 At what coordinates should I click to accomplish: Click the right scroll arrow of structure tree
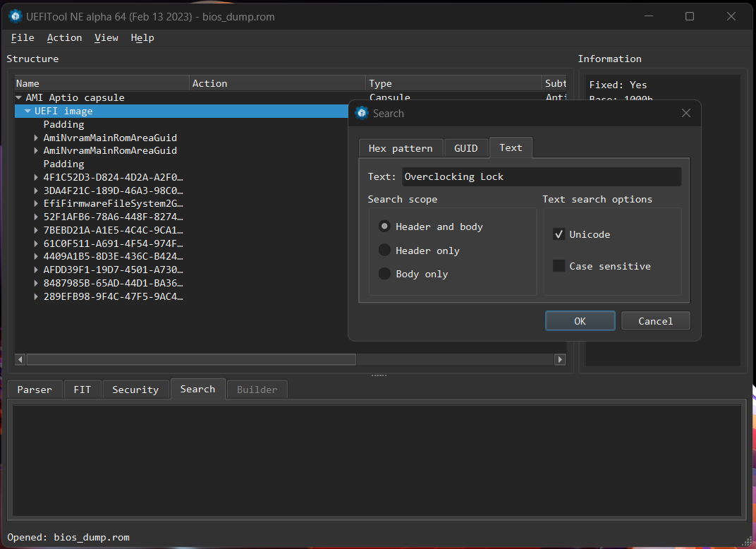point(560,359)
